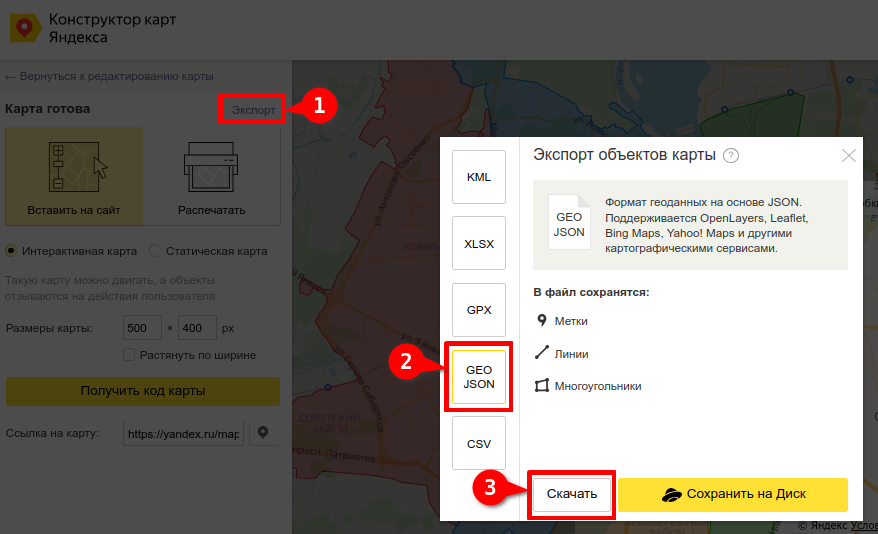
Task: Click the Insert on site map icon
Action: [x=74, y=166]
